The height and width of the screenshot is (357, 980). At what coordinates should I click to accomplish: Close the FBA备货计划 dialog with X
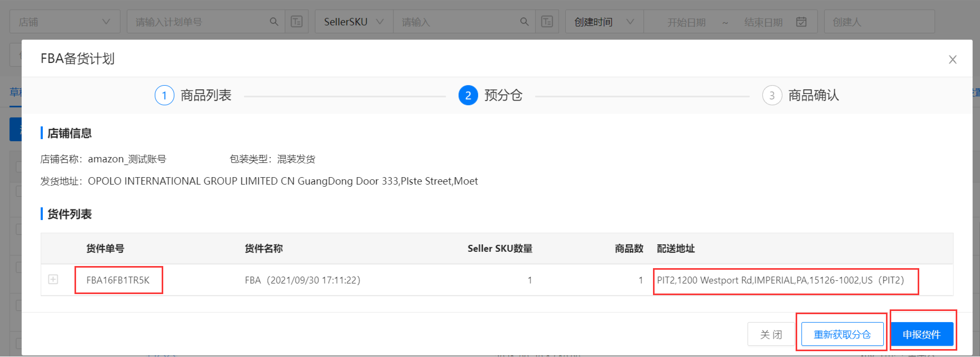[x=953, y=59]
